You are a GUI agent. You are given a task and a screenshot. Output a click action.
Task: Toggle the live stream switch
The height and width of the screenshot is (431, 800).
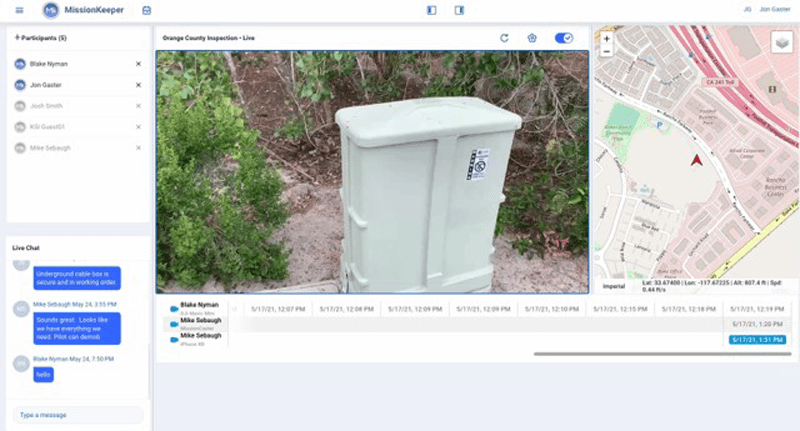pyautogui.click(x=564, y=38)
